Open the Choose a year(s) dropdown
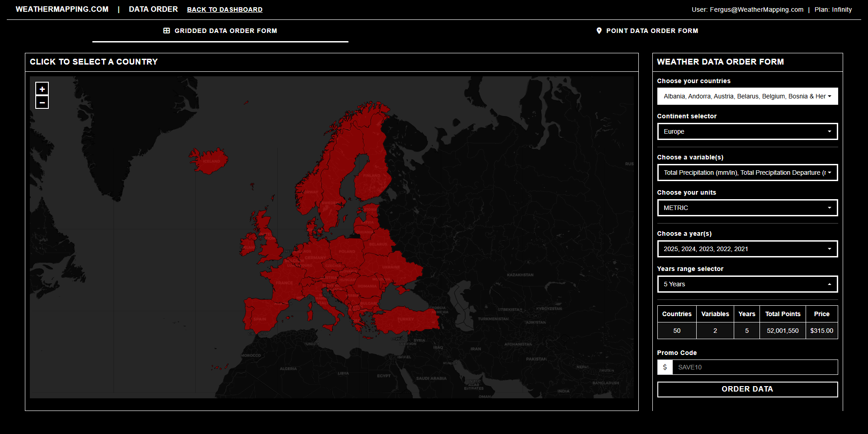The width and height of the screenshot is (868, 434). (x=747, y=248)
